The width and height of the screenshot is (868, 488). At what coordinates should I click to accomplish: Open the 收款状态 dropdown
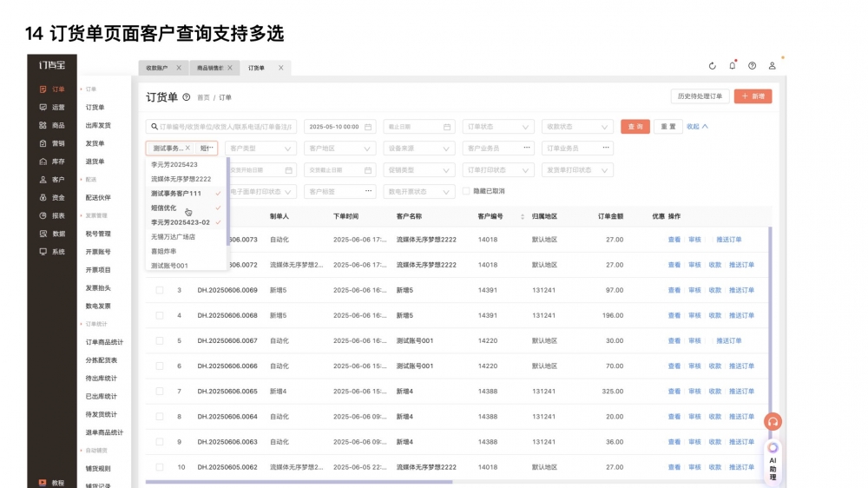[577, 127]
